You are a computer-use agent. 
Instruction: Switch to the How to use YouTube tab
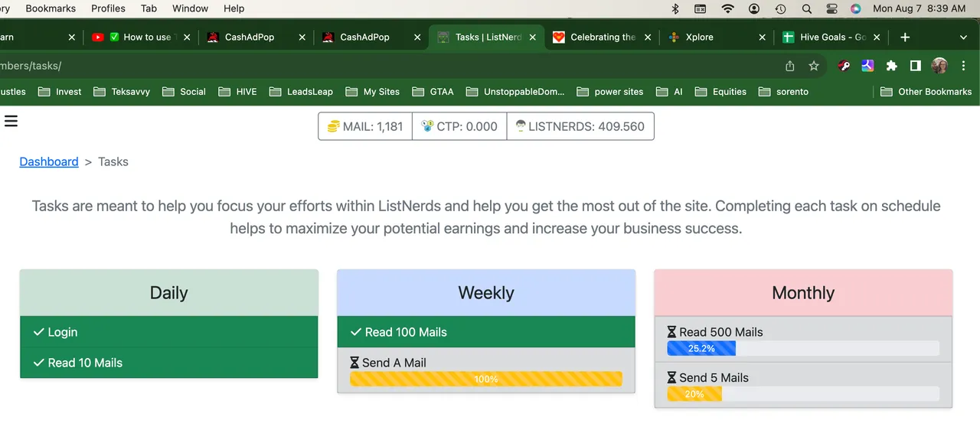(140, 37)
